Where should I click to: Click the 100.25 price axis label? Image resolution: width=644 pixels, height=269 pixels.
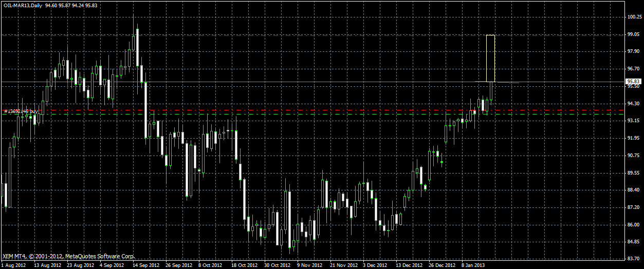coord(635,17)
